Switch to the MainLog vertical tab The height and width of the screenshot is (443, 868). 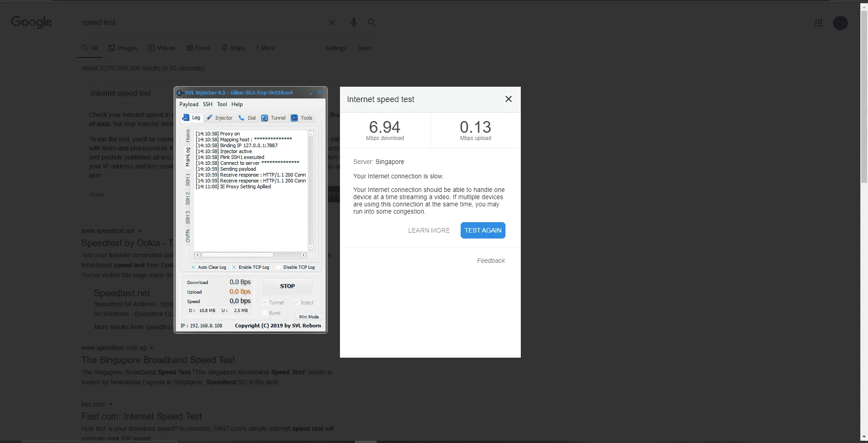click(x=188, y=157)
